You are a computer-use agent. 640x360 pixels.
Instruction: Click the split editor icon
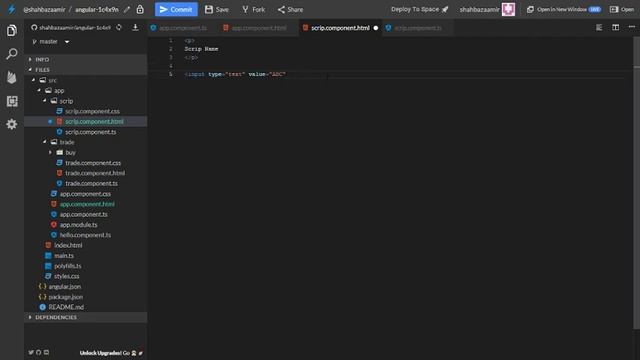[616, 27]
